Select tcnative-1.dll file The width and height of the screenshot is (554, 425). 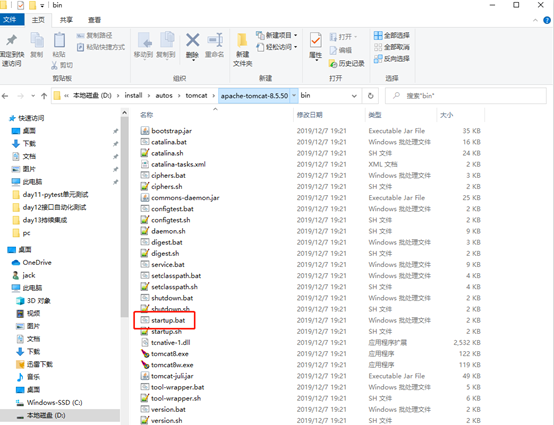tap(171, 343)
